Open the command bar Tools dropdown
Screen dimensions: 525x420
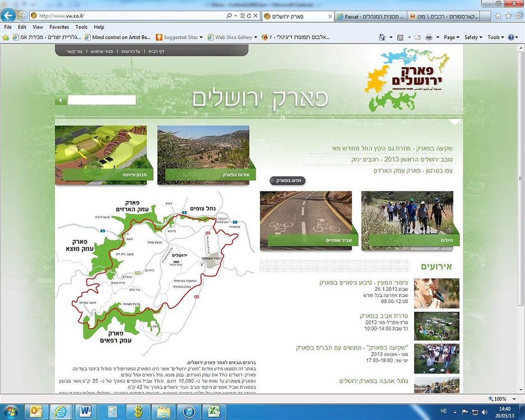click(x=495, y=38)
